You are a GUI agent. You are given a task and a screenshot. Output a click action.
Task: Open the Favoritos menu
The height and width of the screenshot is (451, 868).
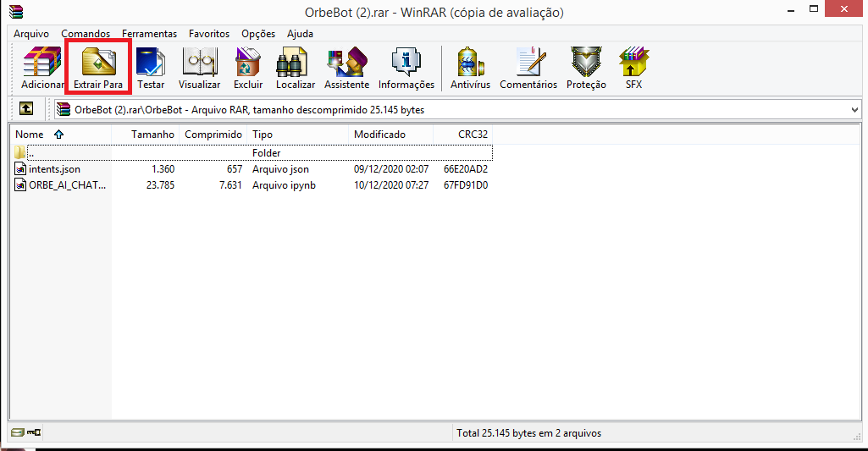point(208,34)
